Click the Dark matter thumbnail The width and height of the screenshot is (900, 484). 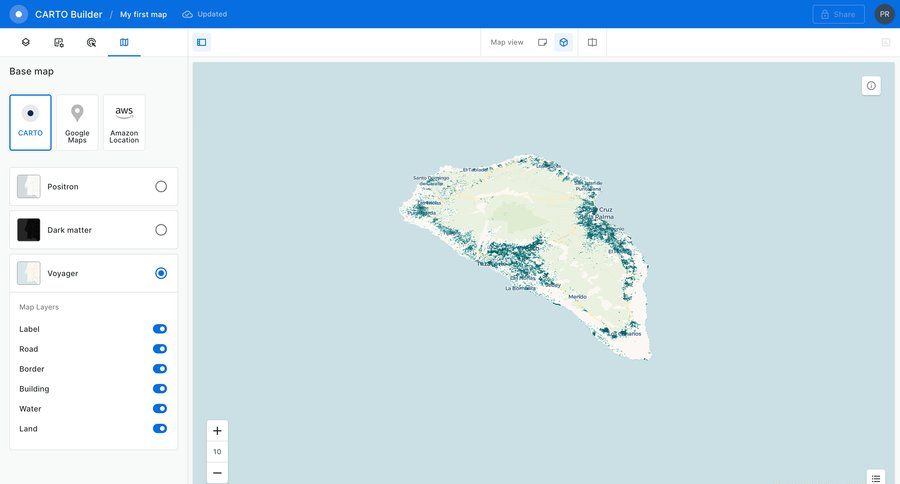(x=29, y=230)
